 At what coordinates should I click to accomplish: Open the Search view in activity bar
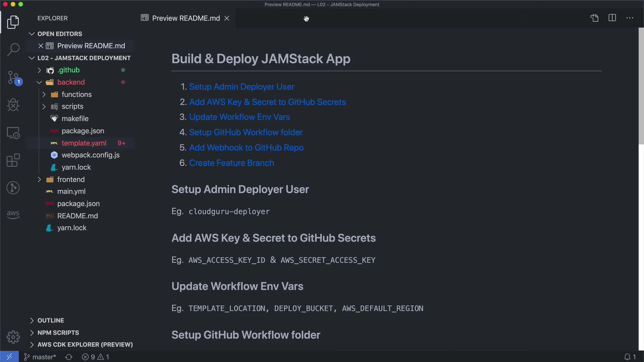pos(13,50)
